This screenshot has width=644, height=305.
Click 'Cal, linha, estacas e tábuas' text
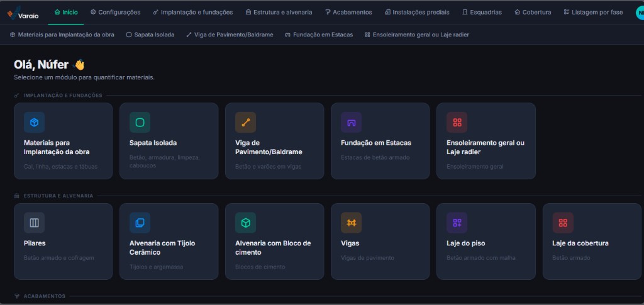tap(61, 167)
